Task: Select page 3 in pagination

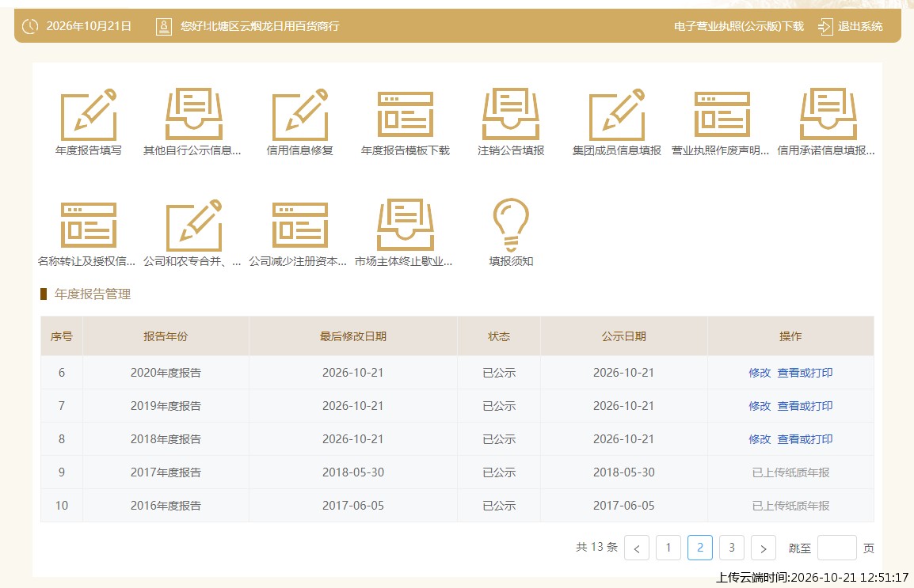Action: pos(732,548)
